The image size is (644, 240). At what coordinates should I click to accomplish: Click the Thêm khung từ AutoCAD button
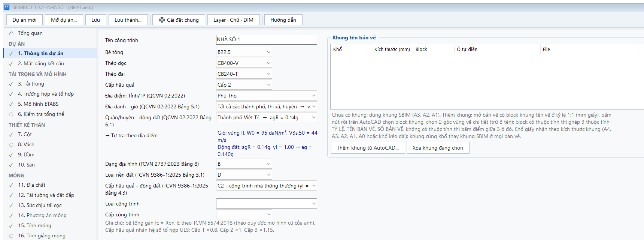[368, 148]
